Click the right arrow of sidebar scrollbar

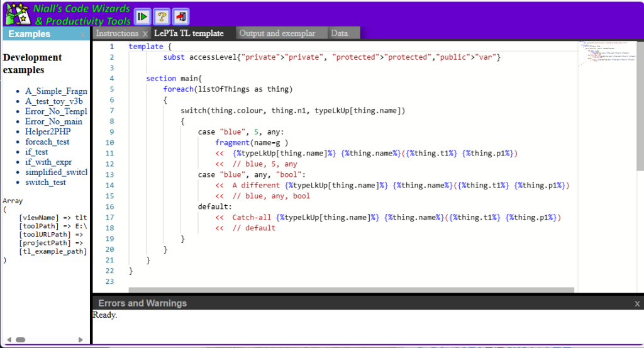[80, 340]
